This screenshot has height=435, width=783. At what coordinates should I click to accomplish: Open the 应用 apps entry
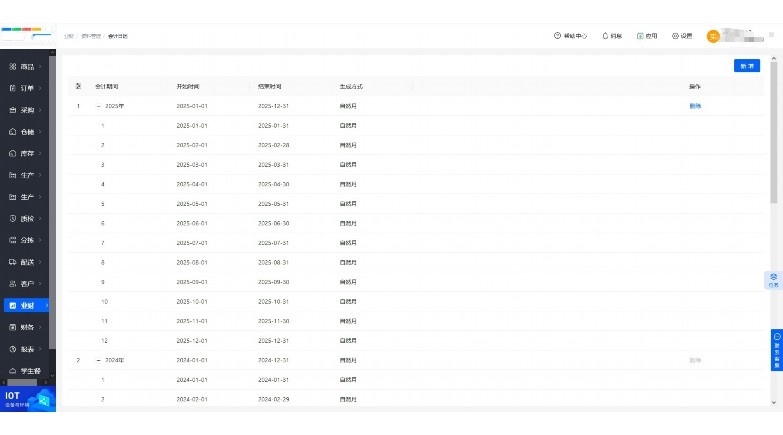point(647,36)
